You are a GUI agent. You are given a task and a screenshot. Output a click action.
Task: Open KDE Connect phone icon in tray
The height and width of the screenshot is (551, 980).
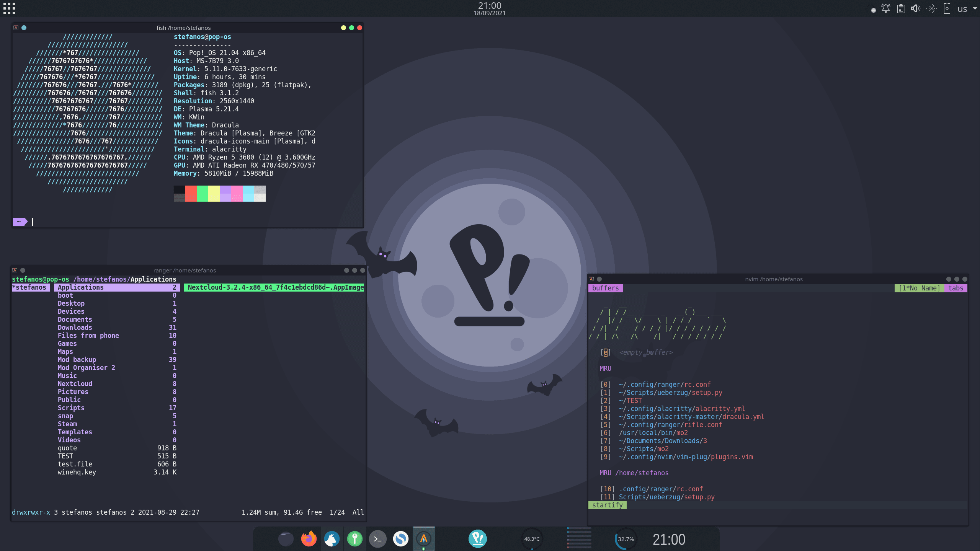pos(948,8)
